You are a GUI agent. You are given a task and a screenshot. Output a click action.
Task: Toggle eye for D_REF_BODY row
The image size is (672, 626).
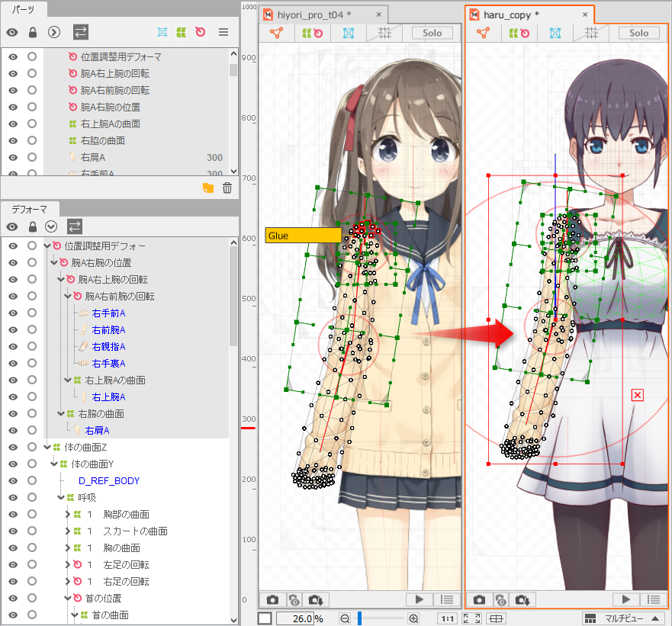[x=13, y=481]
